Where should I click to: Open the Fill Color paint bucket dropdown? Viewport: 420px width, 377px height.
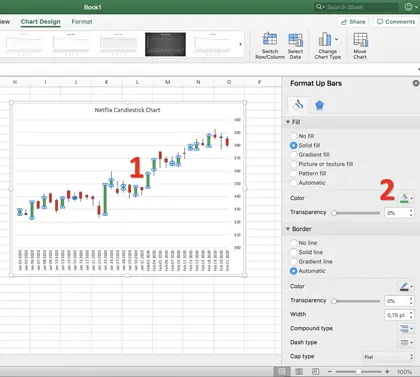coord(406,198)
